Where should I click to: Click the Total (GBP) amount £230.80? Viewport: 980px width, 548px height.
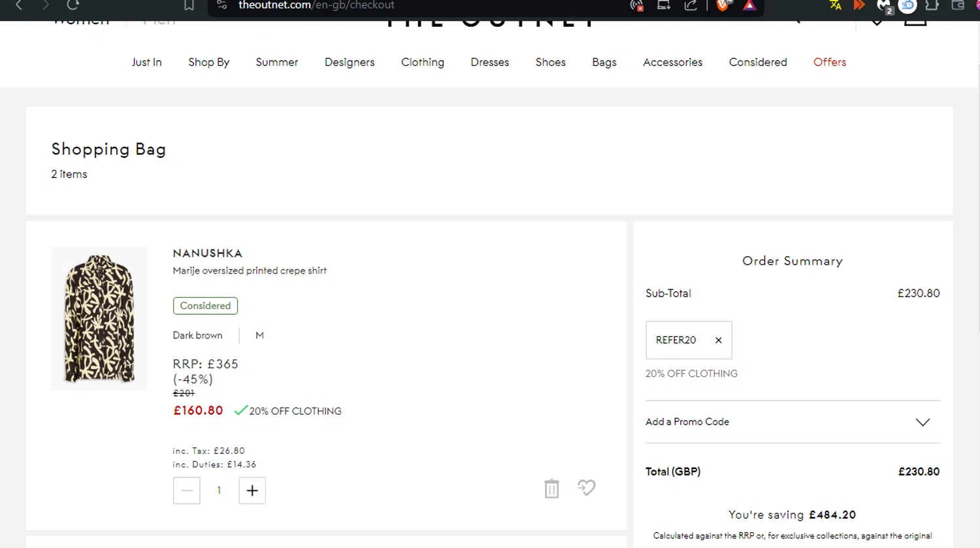click(919, 472)
